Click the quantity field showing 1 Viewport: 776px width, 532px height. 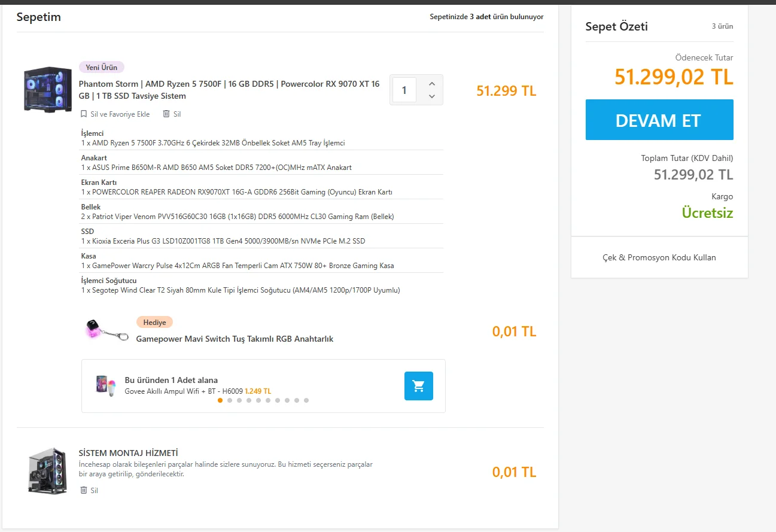(x=404, y=90)
